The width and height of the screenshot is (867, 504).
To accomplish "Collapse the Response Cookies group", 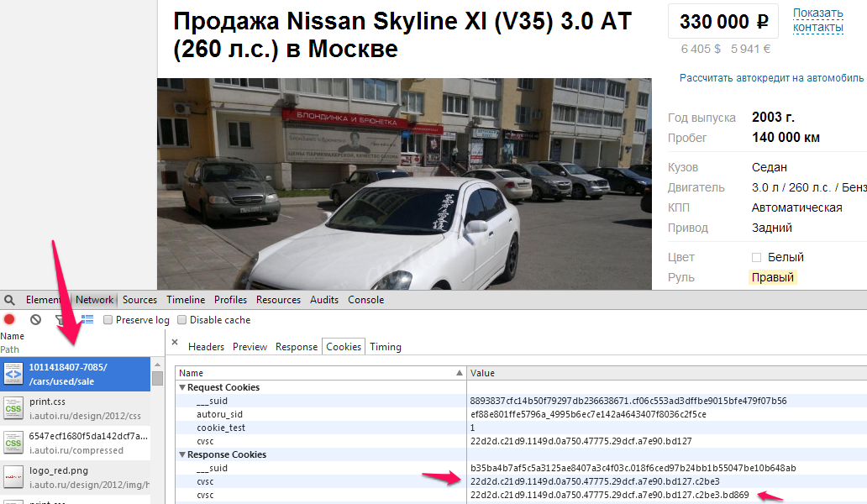I will coord(182,454).
